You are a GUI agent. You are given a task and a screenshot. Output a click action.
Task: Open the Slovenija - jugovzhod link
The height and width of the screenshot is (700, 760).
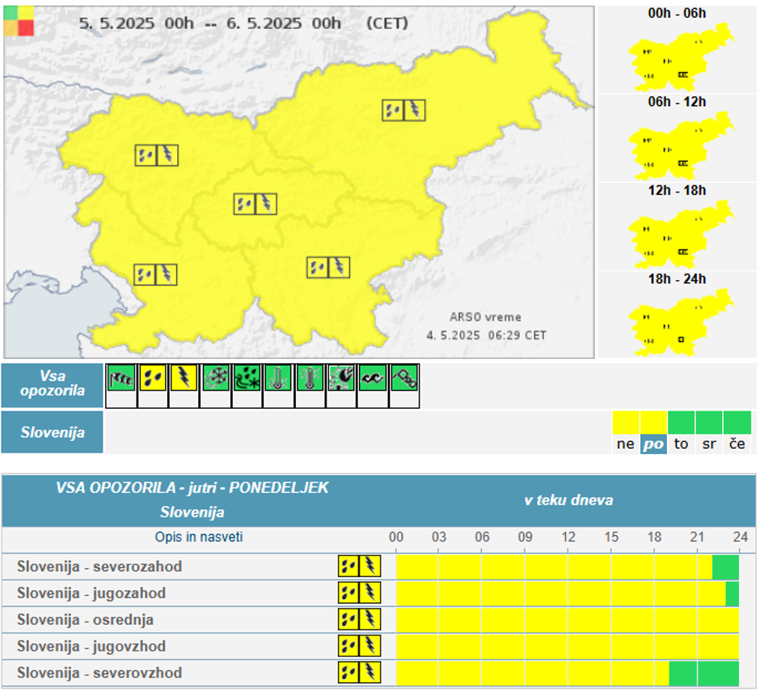(x=91, y=646)
